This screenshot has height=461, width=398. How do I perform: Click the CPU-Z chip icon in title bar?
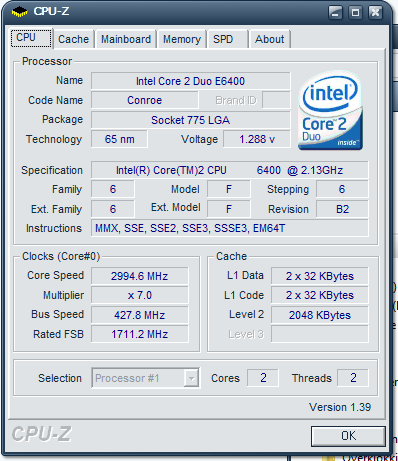click(20, 12)
